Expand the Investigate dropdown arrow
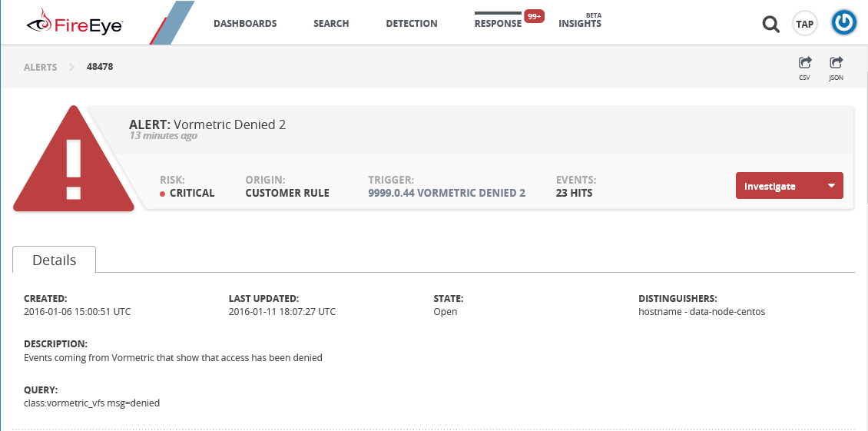Screen dimensions: 868x431 [831, 186]
